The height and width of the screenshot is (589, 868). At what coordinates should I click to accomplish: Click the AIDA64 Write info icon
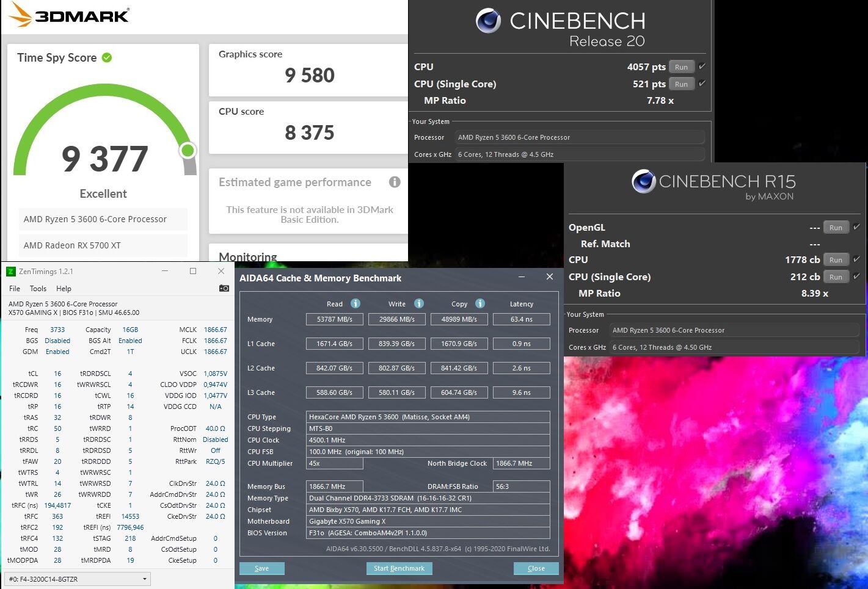419,303
